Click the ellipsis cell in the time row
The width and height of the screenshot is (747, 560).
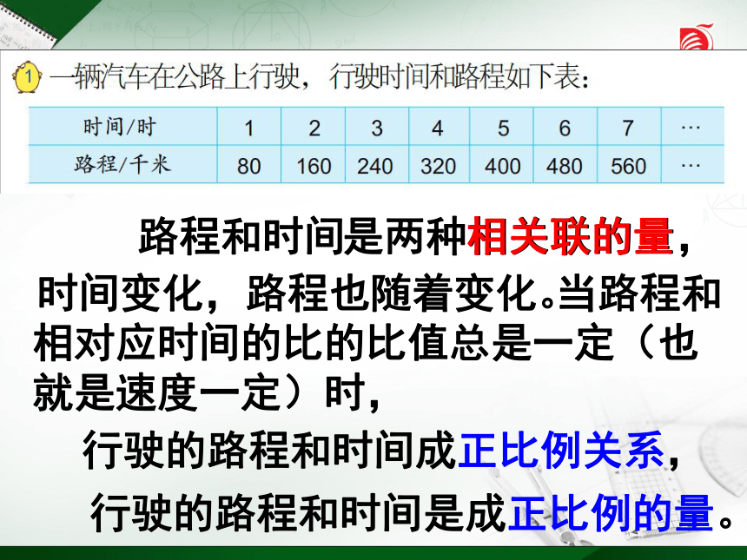tap(692, 127)
